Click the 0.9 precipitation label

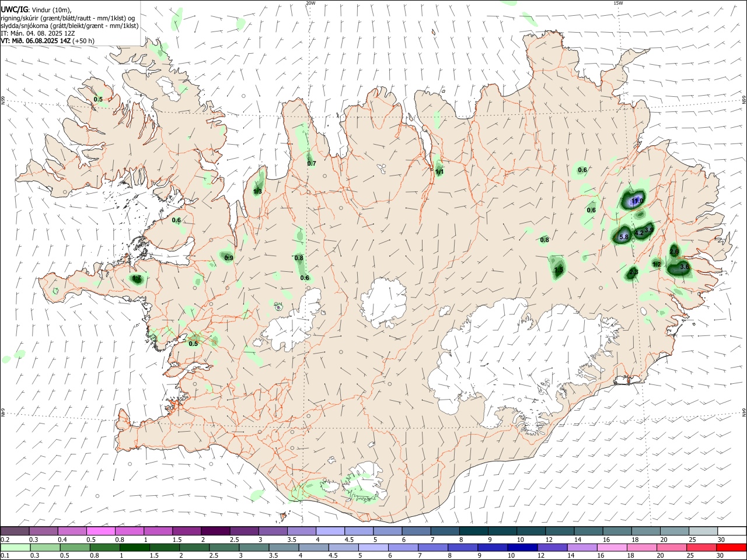point(229,258)
